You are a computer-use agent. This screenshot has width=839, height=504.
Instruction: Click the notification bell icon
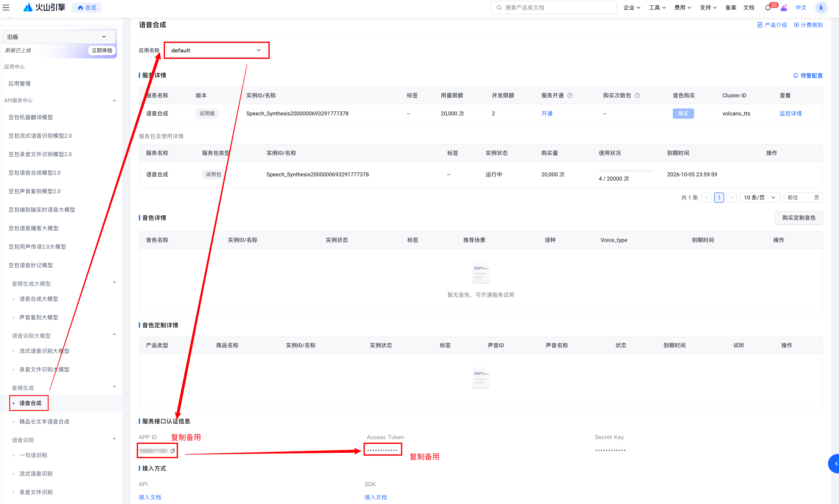coord(768,8)
